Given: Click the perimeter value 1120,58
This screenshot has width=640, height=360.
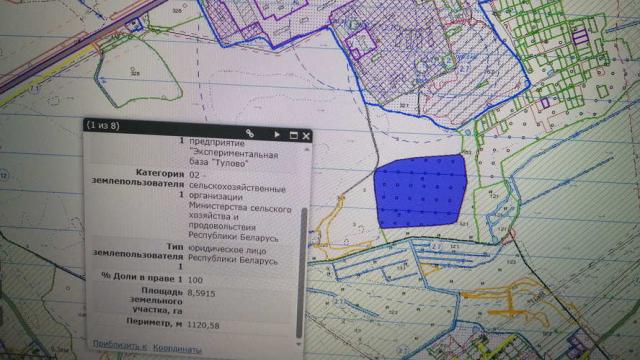Looking at the screenshot, I should tap(203, 325).
